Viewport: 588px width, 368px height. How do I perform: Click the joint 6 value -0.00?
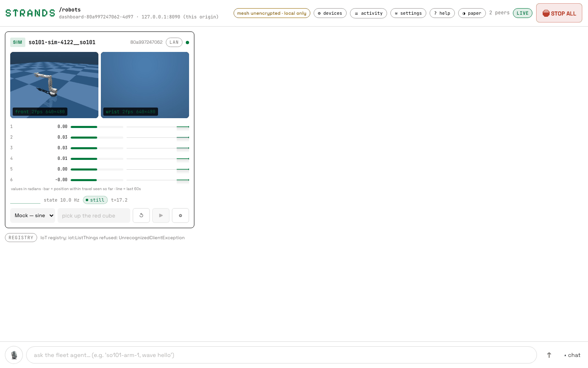(61, 180)
